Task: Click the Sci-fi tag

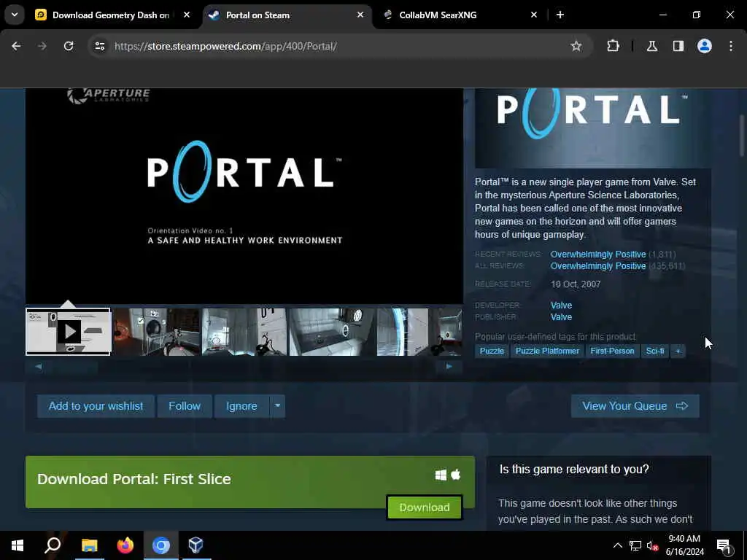Action: pyautogui.click(x=655, y=351)
